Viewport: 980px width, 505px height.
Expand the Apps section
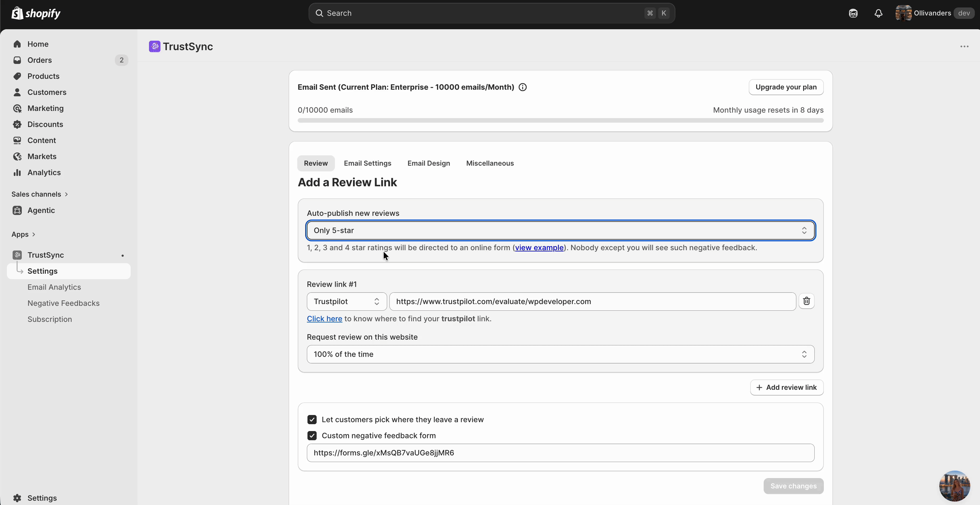click(x=23, y=234)
